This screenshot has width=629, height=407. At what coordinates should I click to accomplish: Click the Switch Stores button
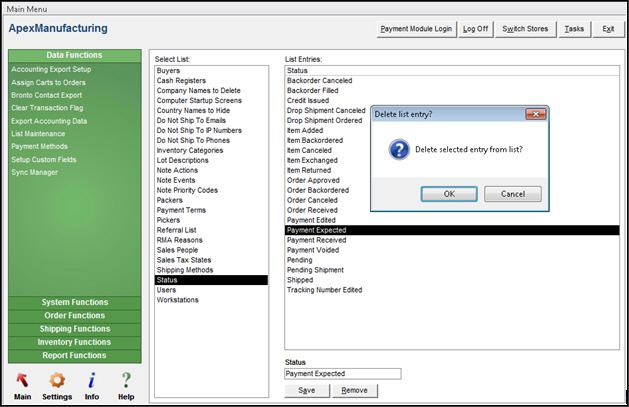(525, 29)
